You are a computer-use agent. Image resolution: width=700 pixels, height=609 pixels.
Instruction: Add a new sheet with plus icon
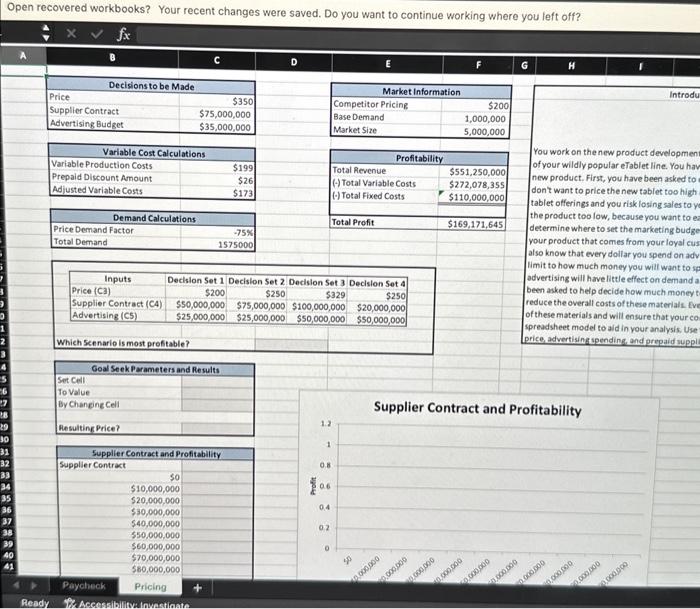[197, 588]
